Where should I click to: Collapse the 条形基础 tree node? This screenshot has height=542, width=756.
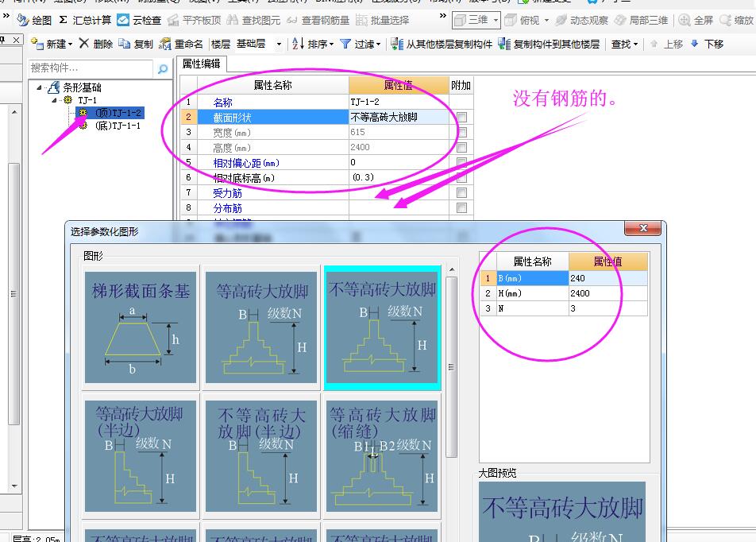point(39,87)
